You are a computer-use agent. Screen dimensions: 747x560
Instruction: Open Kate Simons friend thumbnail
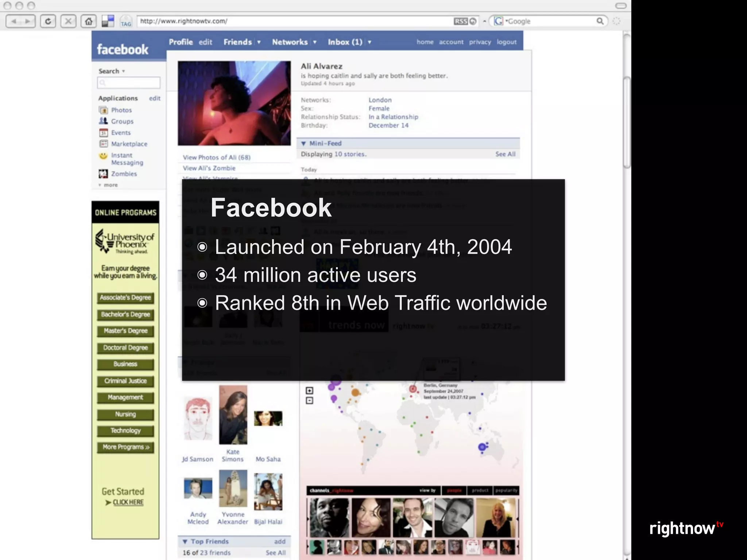233,415
